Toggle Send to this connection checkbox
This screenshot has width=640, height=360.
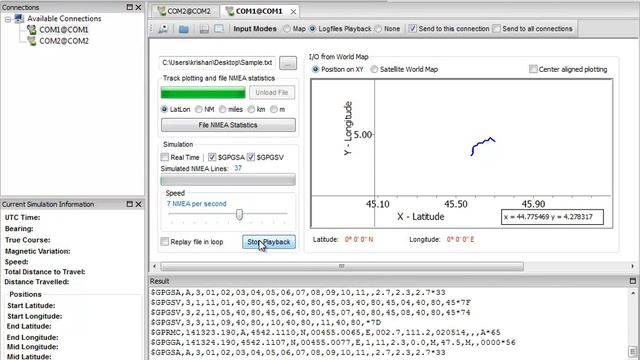(x=413, y=29)
